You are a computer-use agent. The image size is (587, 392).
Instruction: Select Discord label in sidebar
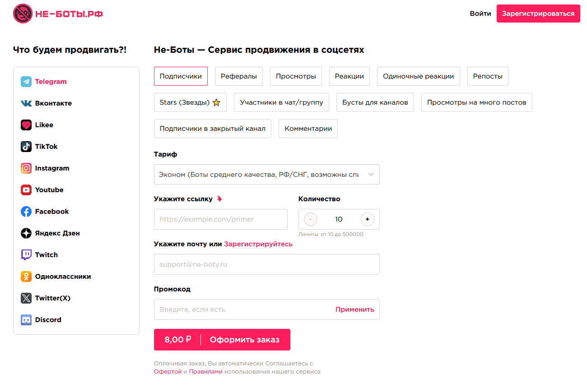48,320
